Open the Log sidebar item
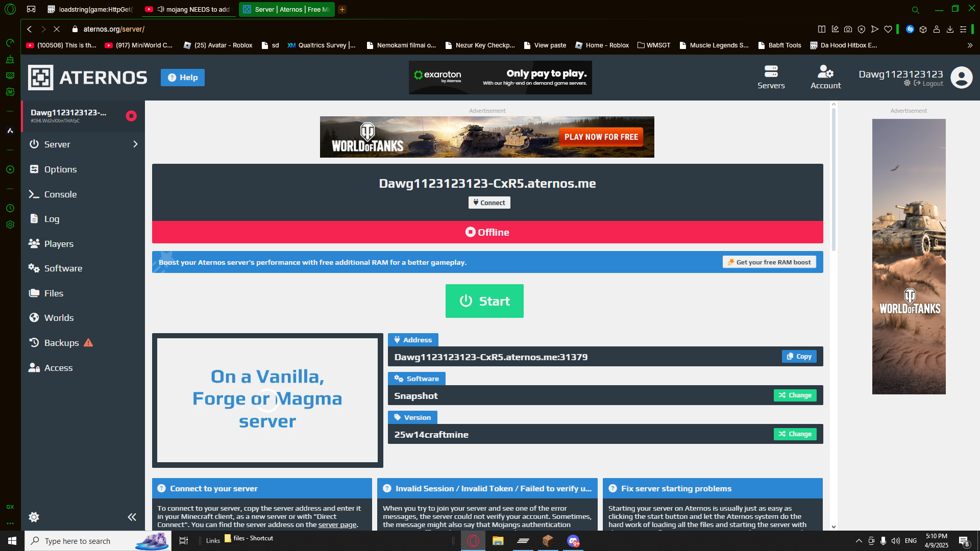The image size is (980, 551). tap(83, 219)
